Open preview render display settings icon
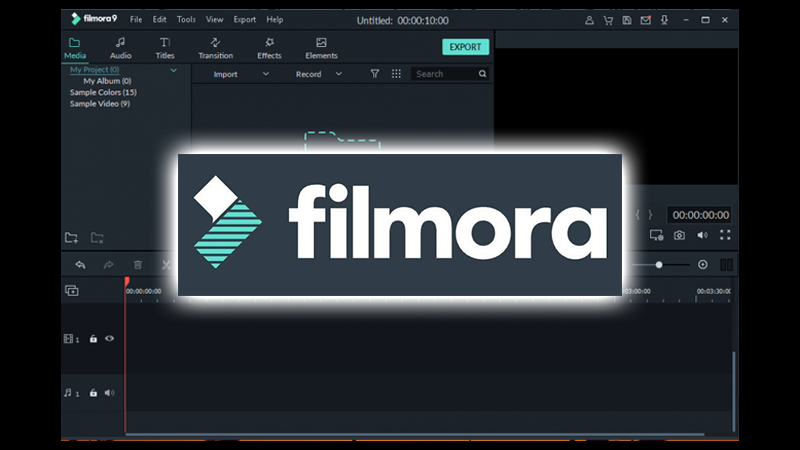The width and height of the screenshot is (800, 450). click(656, 235)
